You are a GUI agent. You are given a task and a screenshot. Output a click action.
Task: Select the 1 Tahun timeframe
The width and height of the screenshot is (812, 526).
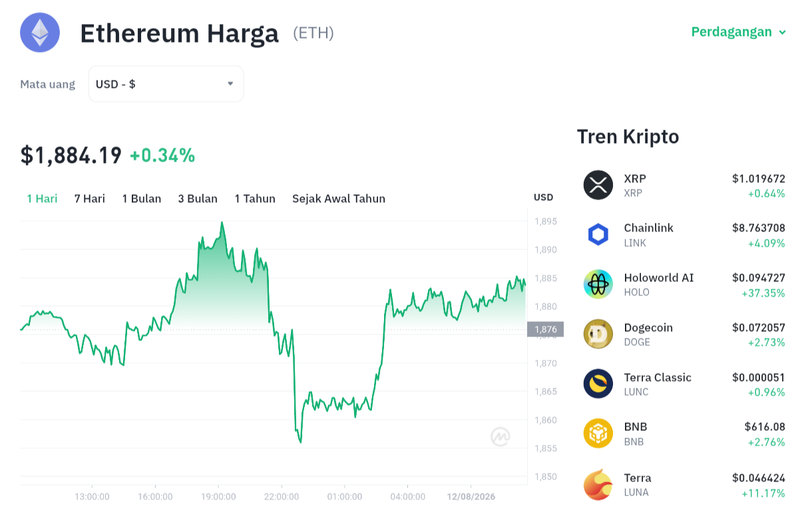pos(255,198)
